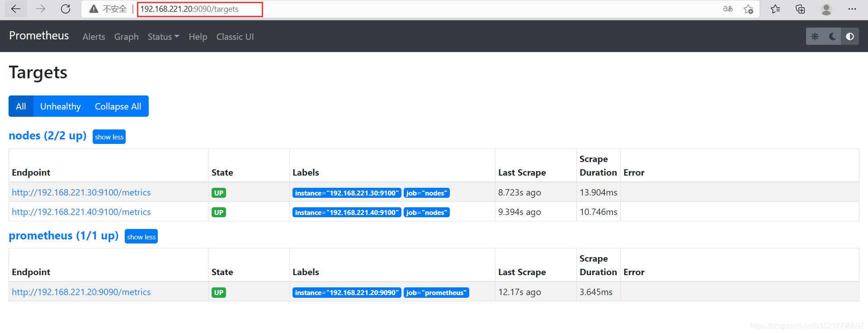This screenshot has height=334, width=868.
Task: Add page to favorites with star-plus icon
Action: click(748, 9)
